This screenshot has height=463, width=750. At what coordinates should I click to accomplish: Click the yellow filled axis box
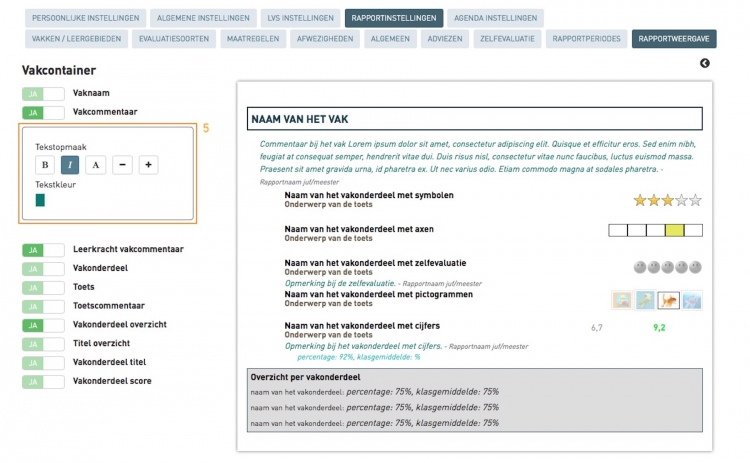(x=674, y=231)
